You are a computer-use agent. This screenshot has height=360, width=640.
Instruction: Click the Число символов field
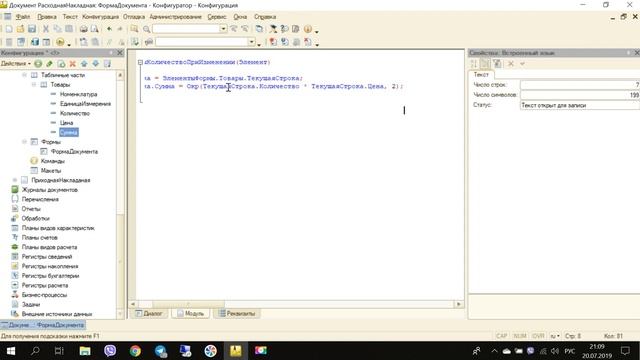coord(580,95)
